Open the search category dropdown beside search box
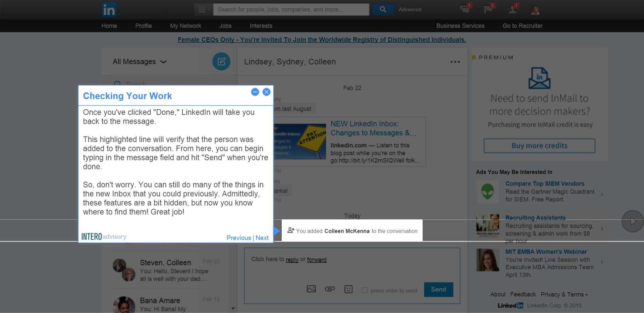This screenshot has height=313, width=644. tap(203, 9)
